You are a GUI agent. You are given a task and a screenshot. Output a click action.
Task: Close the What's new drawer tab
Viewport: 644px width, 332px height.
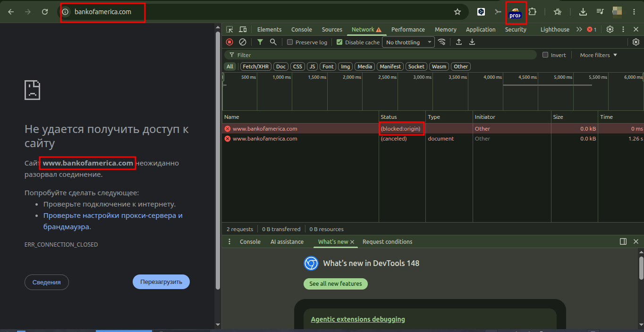point(352,242)
